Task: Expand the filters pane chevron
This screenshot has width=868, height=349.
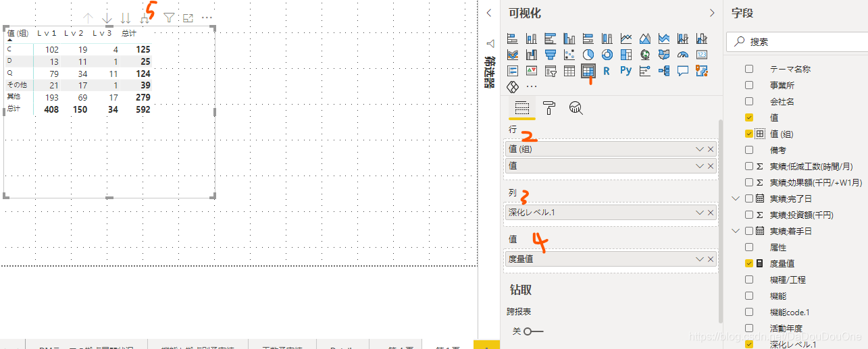Action: (489, 14)
